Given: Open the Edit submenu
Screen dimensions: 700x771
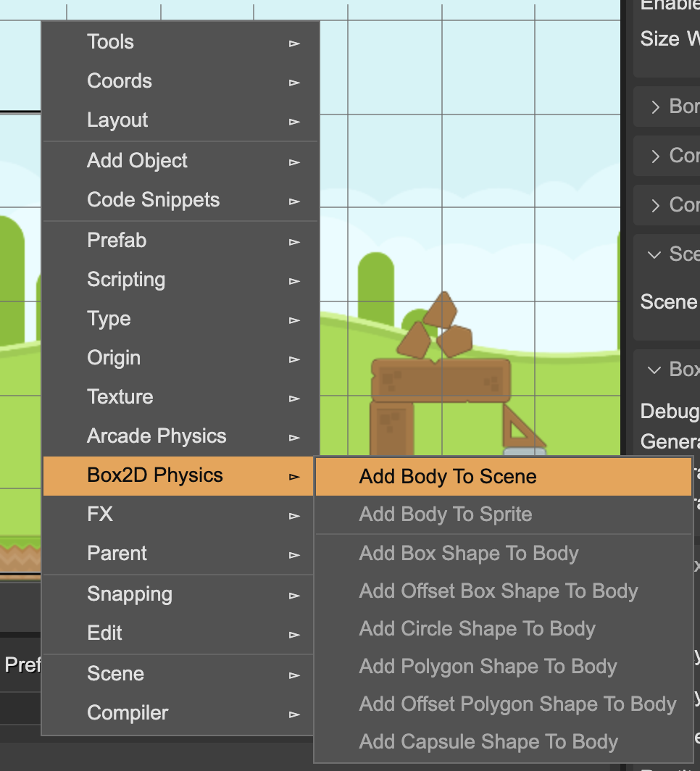Looking at the screenshot, I should pyautogui.click(x=178, y=633).
